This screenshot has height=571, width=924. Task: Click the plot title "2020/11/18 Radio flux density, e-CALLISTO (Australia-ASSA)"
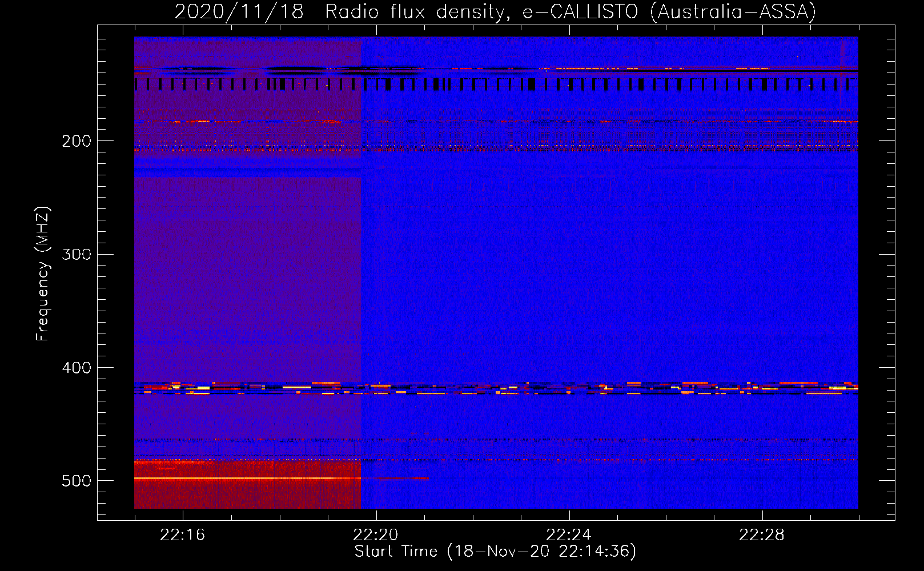[x=495, y=11]
